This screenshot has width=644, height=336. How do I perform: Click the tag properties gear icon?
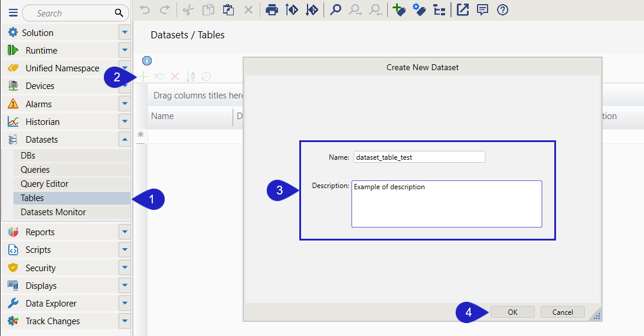coord(419,9)
